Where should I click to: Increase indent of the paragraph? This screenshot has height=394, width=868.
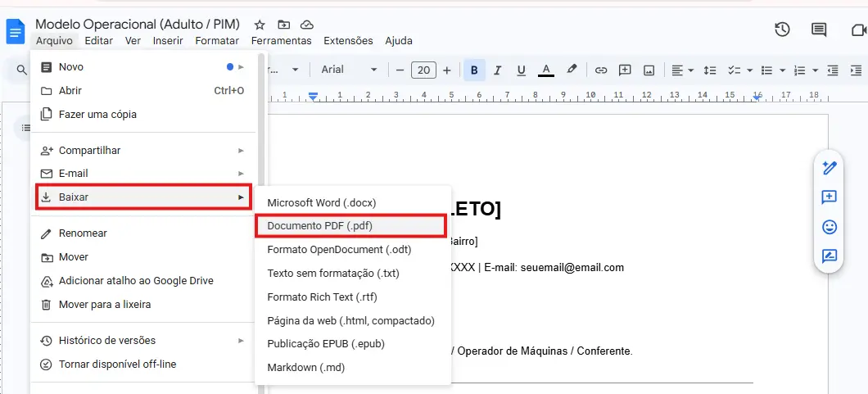pyautogui.click(x=856, y=70)
